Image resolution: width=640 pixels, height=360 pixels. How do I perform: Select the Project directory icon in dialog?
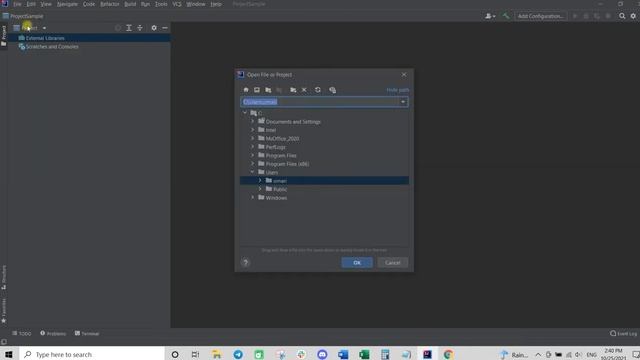(268, 90)
